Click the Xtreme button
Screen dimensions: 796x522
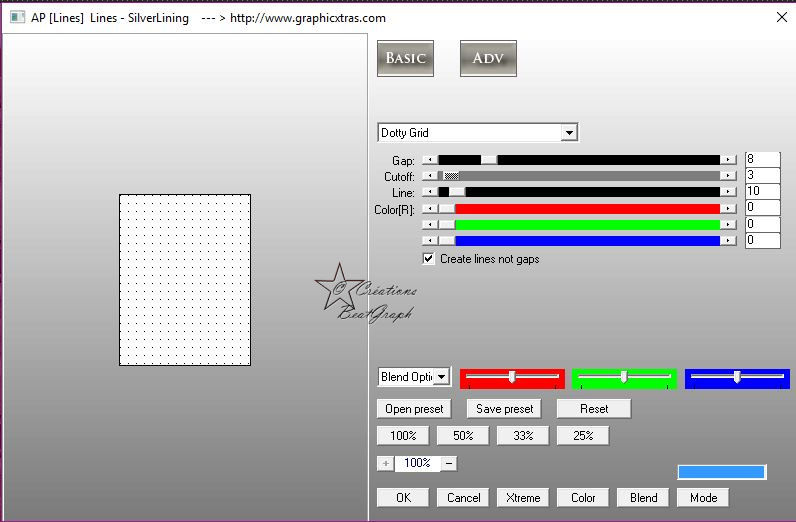[x=523, y=498]
